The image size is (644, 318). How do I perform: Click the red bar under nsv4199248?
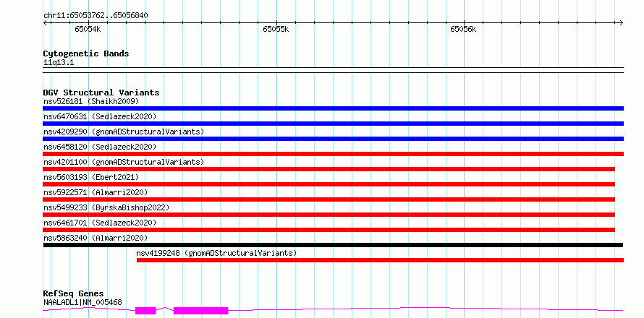pyautogui.click(x=380, y=260)
